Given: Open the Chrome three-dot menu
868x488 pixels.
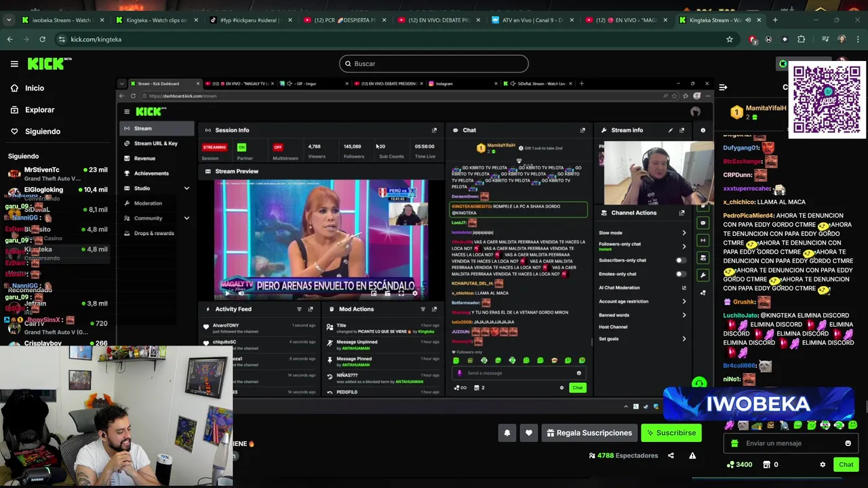Looking at the screenshot, I should pyautogui.click(x=857, y=39).
